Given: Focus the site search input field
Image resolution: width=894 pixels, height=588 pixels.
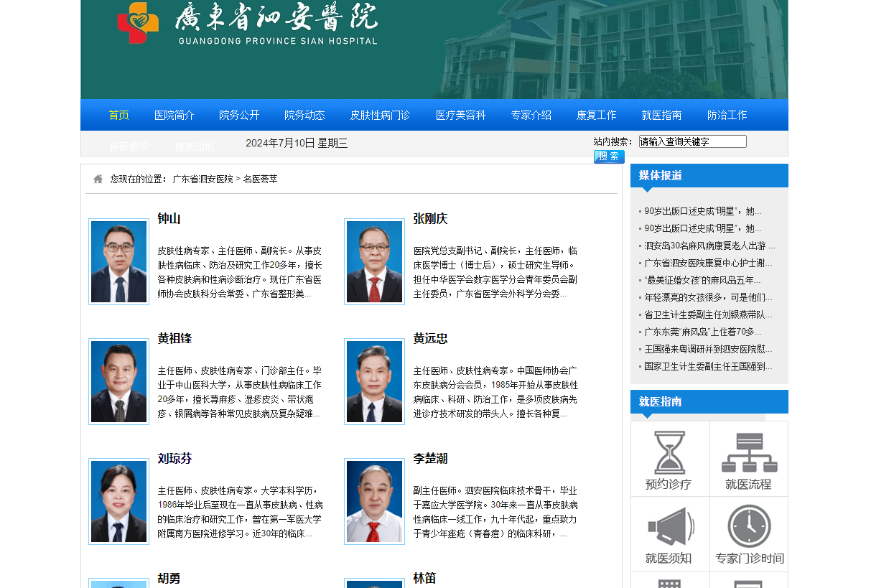Looking at the screenshot, I should [x=693, y=141].
